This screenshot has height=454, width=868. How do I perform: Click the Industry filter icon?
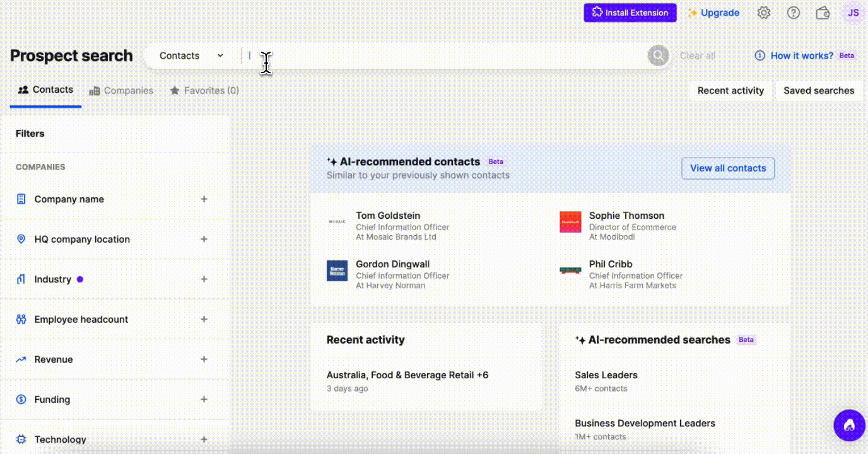point(21,279)
